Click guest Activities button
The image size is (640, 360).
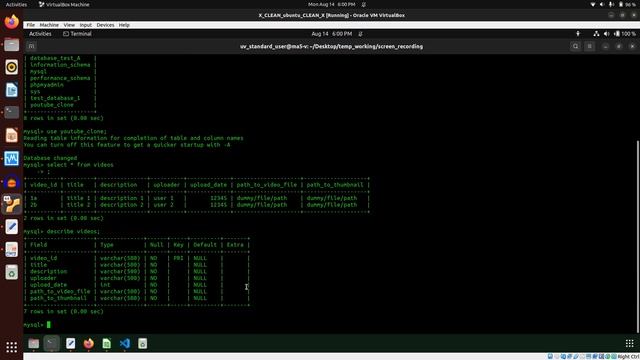[x=40, y=34]
